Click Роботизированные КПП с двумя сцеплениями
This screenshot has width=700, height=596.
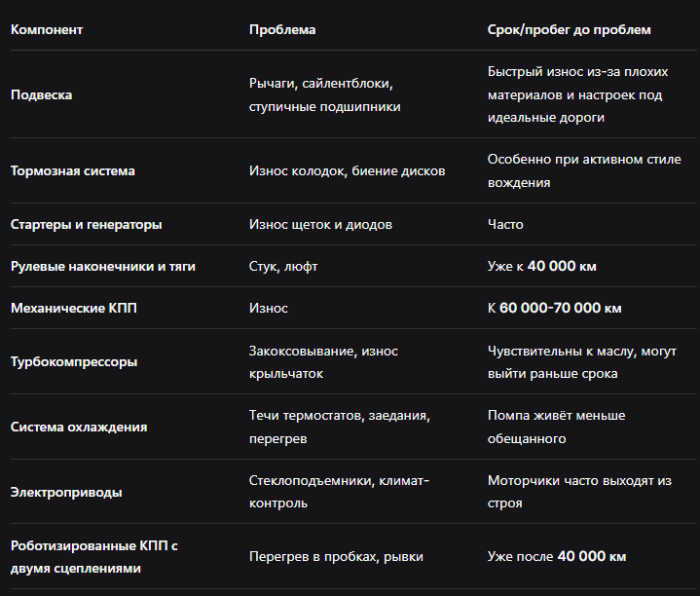click(94, 557)
